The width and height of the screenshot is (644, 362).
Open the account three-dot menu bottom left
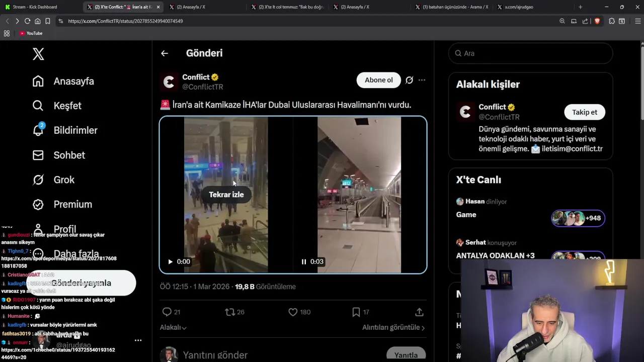coord(138,340)
